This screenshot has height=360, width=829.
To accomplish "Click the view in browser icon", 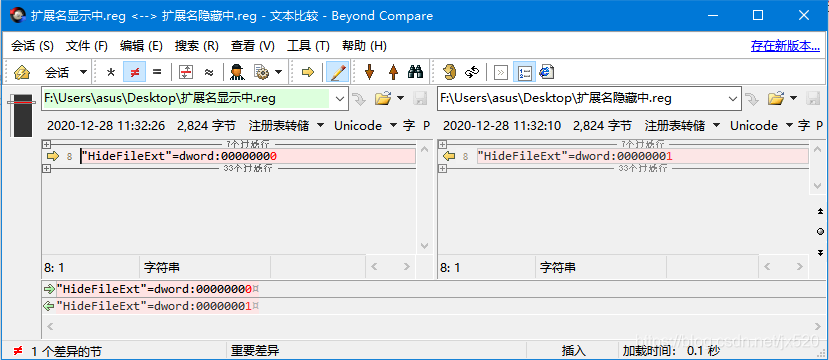I will 547,72.
